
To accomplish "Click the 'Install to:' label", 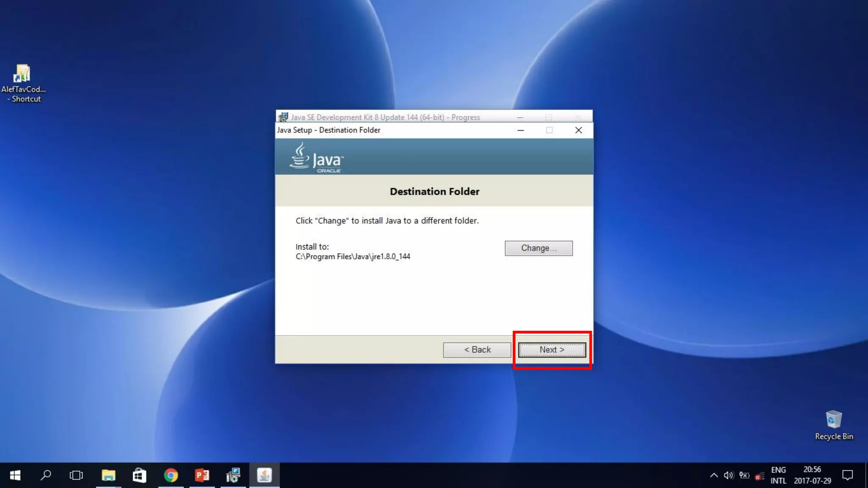I will [312, 247].
